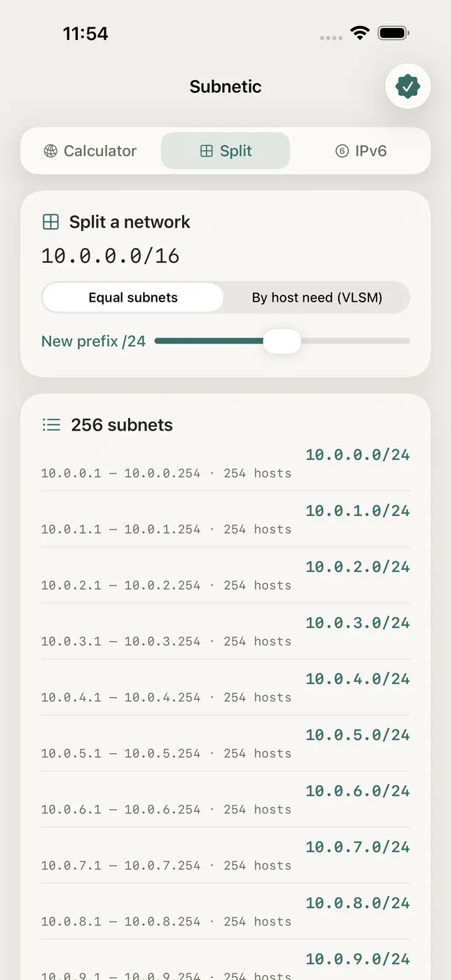Tap the 10.0.7.0/24 subnet link
Viewport: 451px width, 980px height.
pos(358,847)
